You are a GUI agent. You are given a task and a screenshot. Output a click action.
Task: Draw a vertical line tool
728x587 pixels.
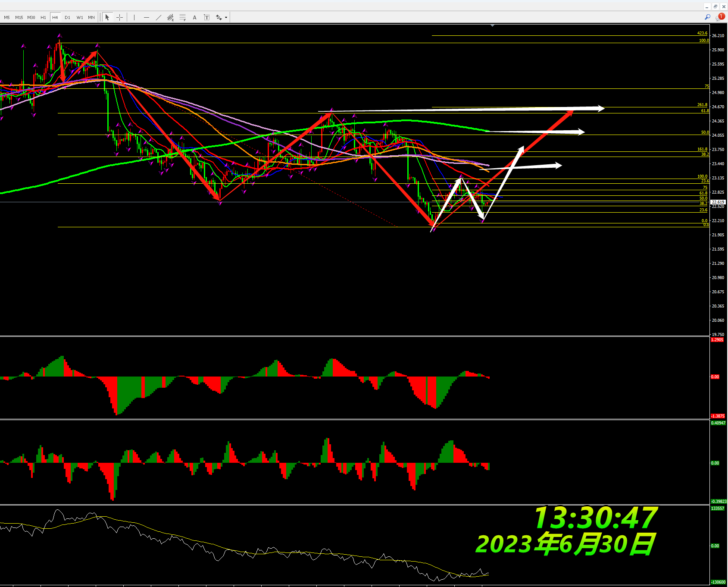[x=134, y=17]
